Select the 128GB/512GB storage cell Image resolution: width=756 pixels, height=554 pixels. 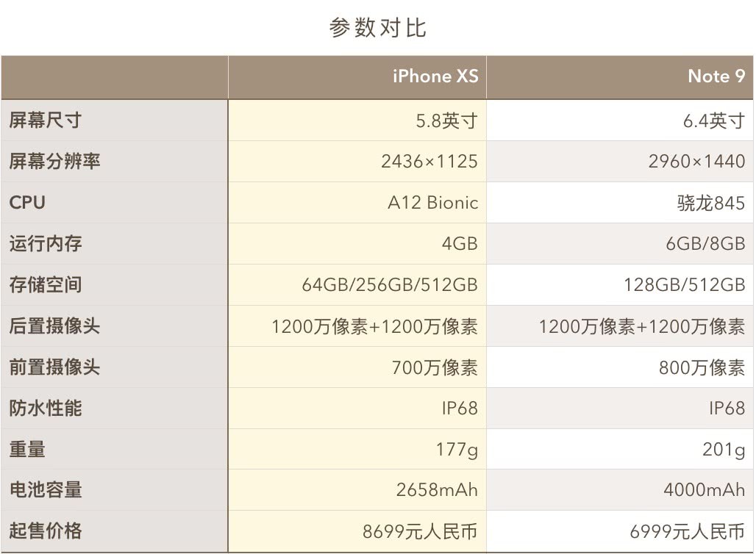684,285
